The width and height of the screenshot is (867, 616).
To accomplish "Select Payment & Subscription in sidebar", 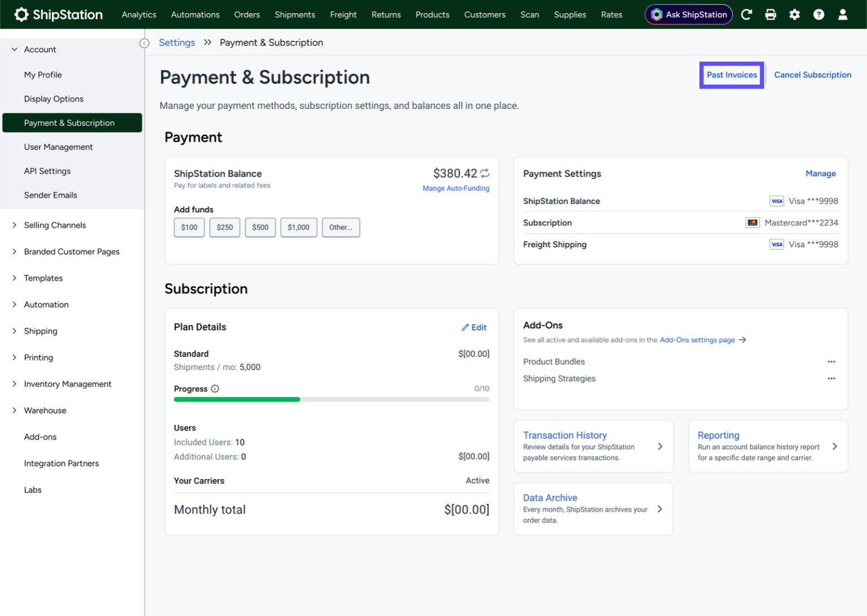I will [72, 123].
